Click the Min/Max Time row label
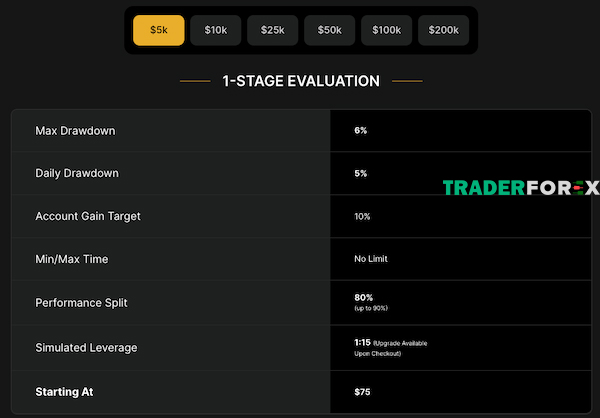The width and height of the screenshot is (600, 418). 72,259
